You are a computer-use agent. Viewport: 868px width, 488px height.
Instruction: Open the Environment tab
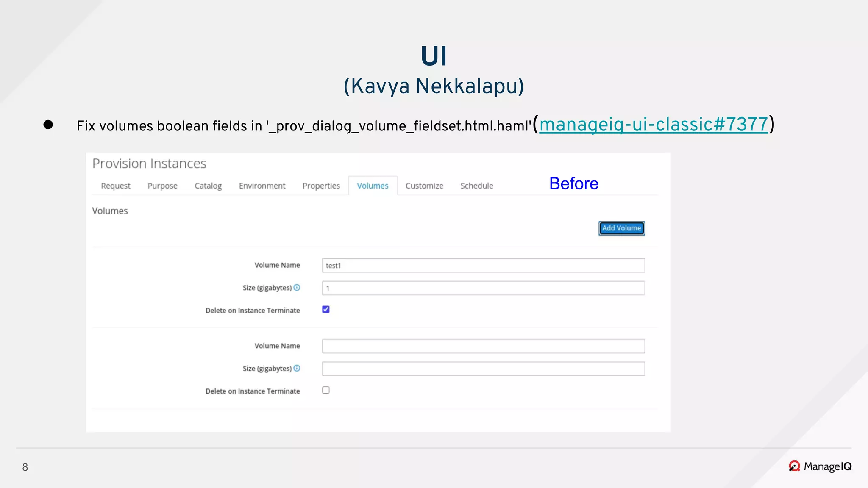(262, 186)
